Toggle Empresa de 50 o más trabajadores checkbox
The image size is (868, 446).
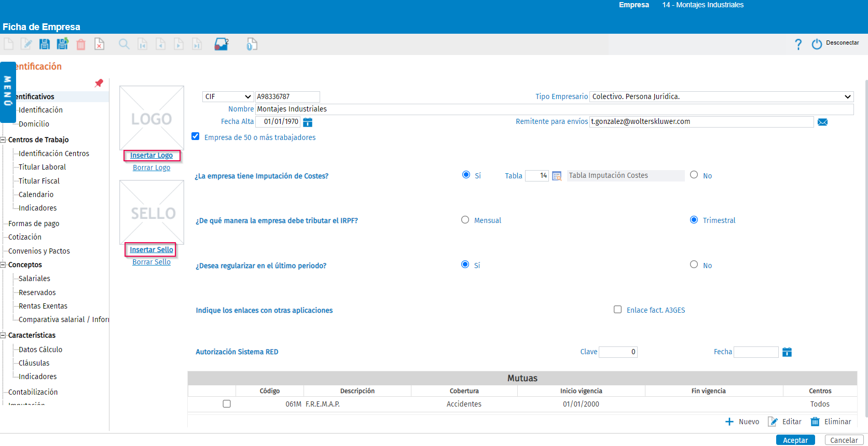click(x=196, y=136)
